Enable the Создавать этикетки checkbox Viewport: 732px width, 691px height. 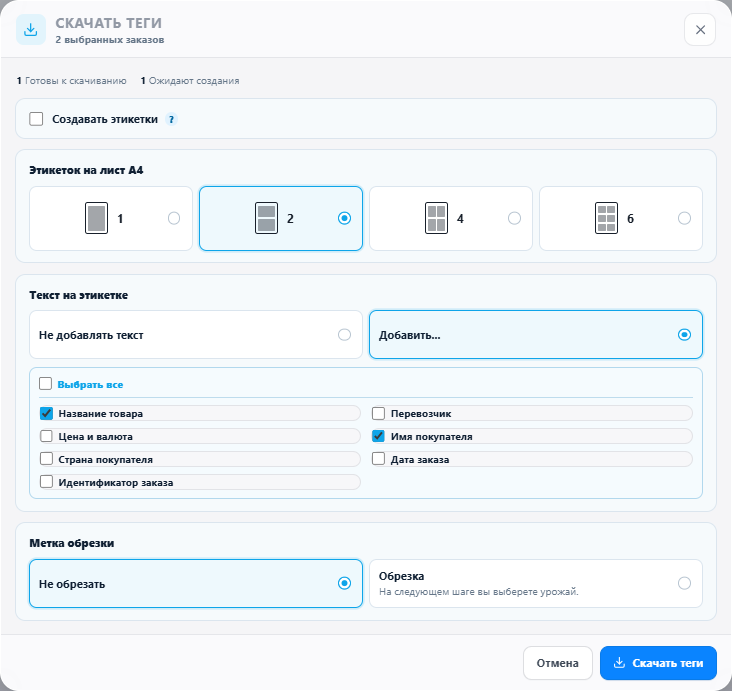tap(36, 119)
